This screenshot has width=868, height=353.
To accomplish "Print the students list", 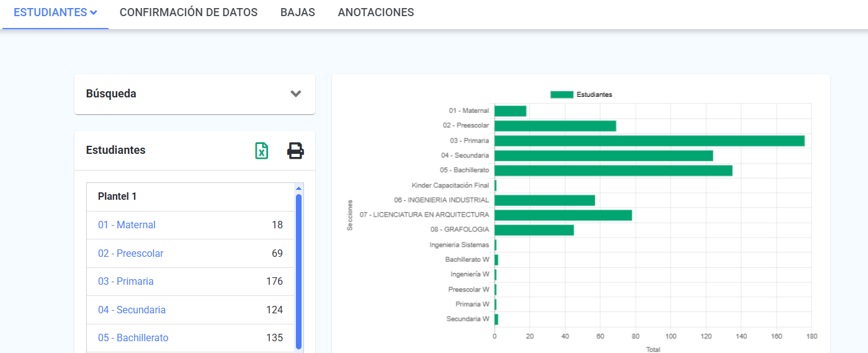I will pyautogui.click(x=295, y=151).
